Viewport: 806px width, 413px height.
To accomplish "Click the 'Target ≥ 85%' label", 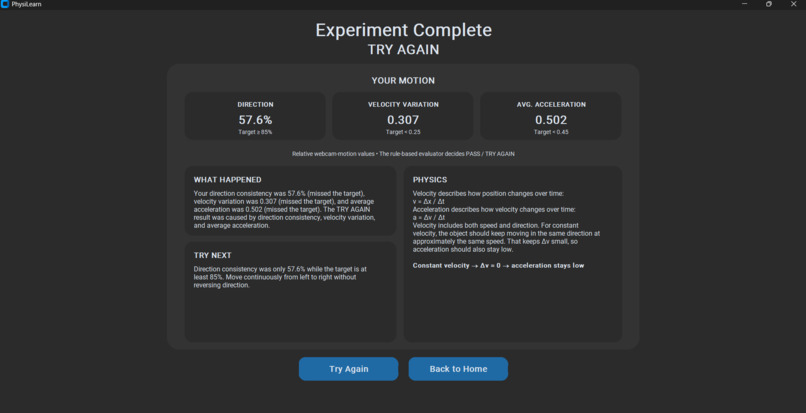I will tap(255, 132).
